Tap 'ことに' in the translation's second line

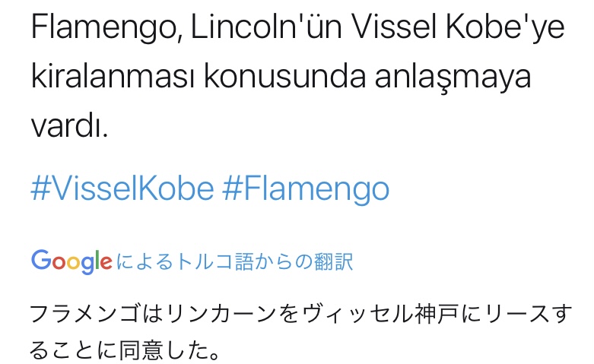pos(72,350)
